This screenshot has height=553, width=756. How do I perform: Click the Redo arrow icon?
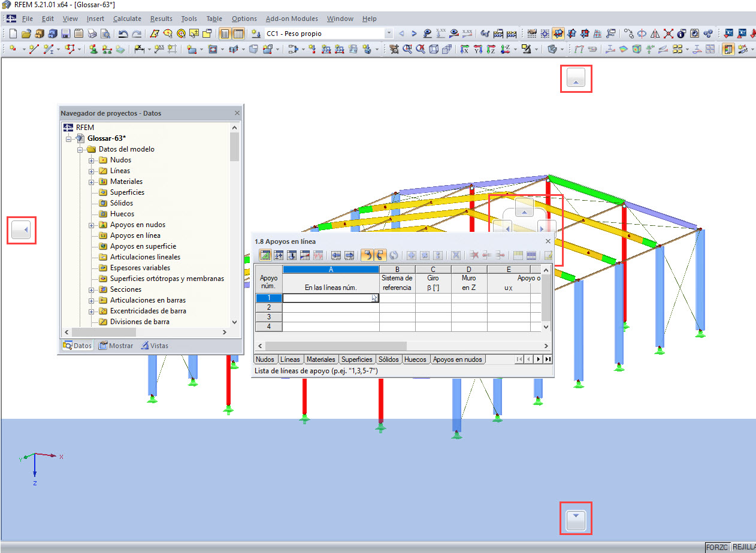tap(137, 34)
